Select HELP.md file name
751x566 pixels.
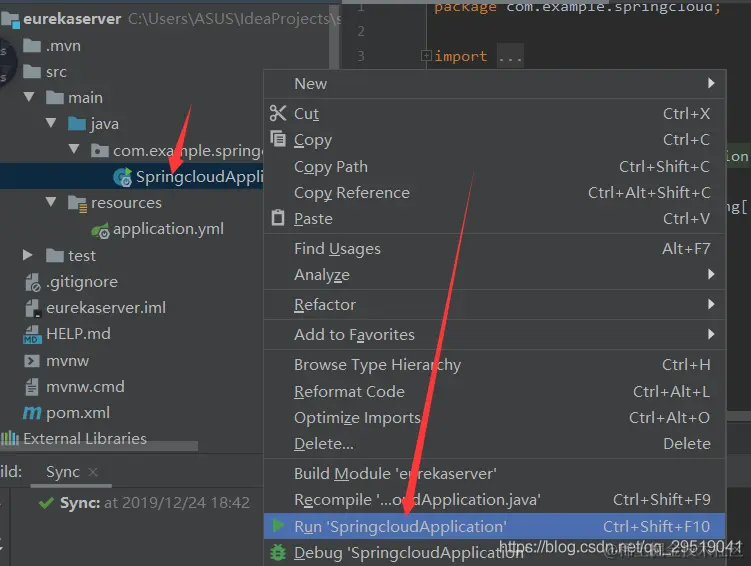(x=78, y=334)
